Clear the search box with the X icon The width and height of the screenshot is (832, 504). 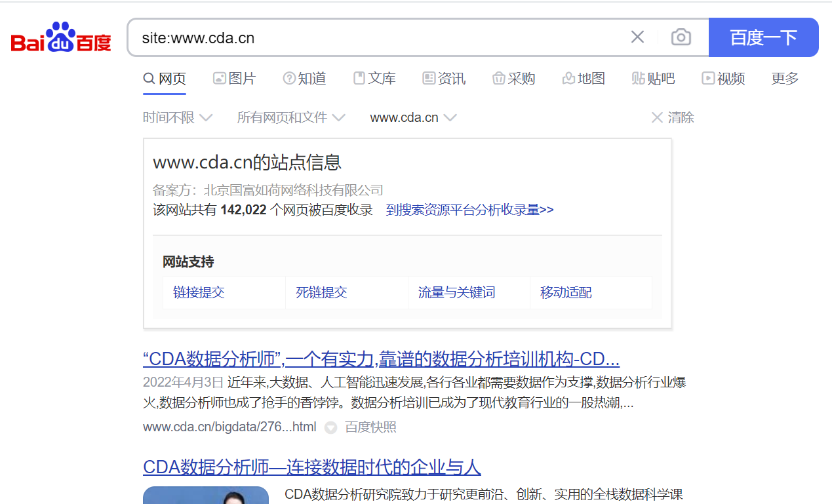pos(637,37)
